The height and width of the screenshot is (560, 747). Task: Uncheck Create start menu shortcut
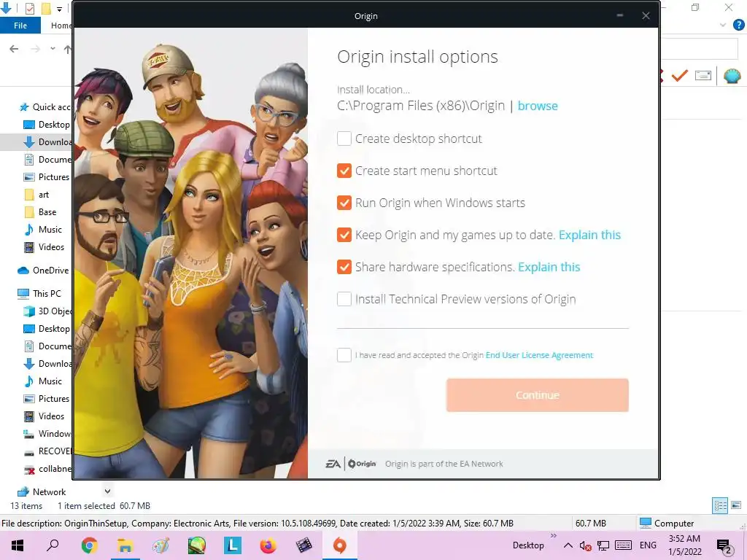click(x=344, y=171)
